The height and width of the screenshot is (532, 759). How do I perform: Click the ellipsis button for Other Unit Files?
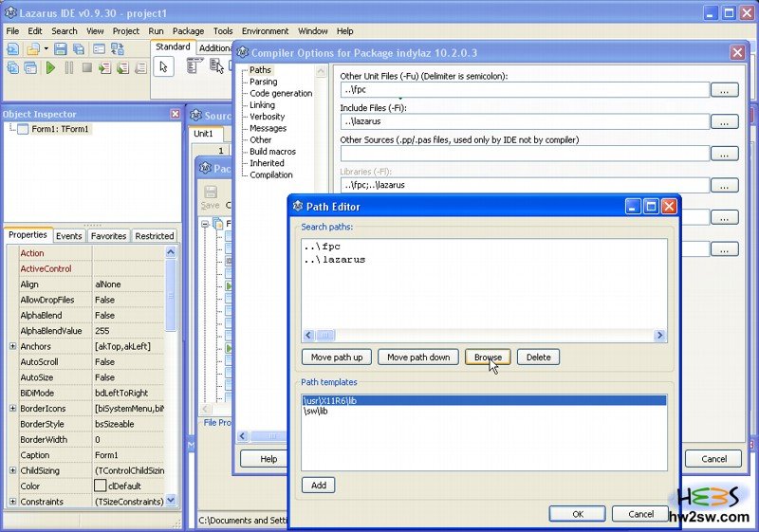[x=724, y=90]
